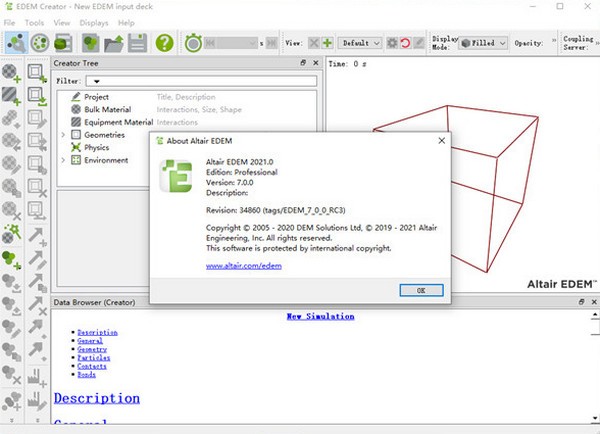Screen dimensions: 600x434
Task: Open the Default view dropdown
Action: 361,43
